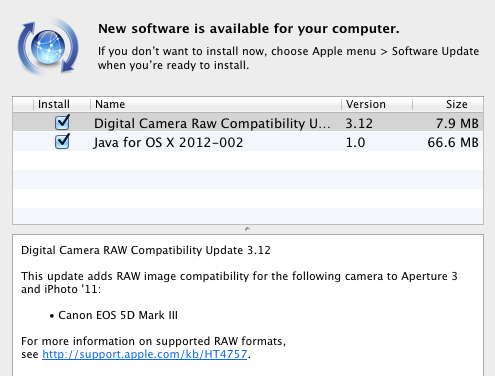Click 'New software is available' headline
Screen dimensions: 495x376
249,29
